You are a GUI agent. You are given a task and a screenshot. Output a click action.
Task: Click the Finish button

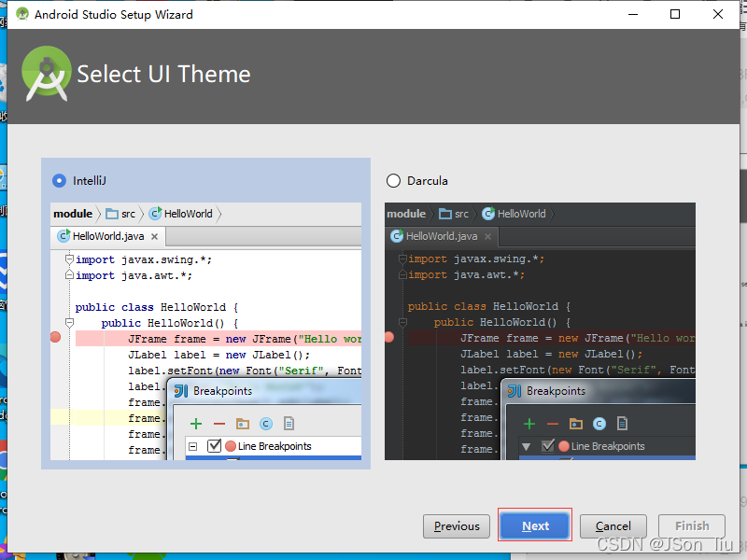click(692, 525)
